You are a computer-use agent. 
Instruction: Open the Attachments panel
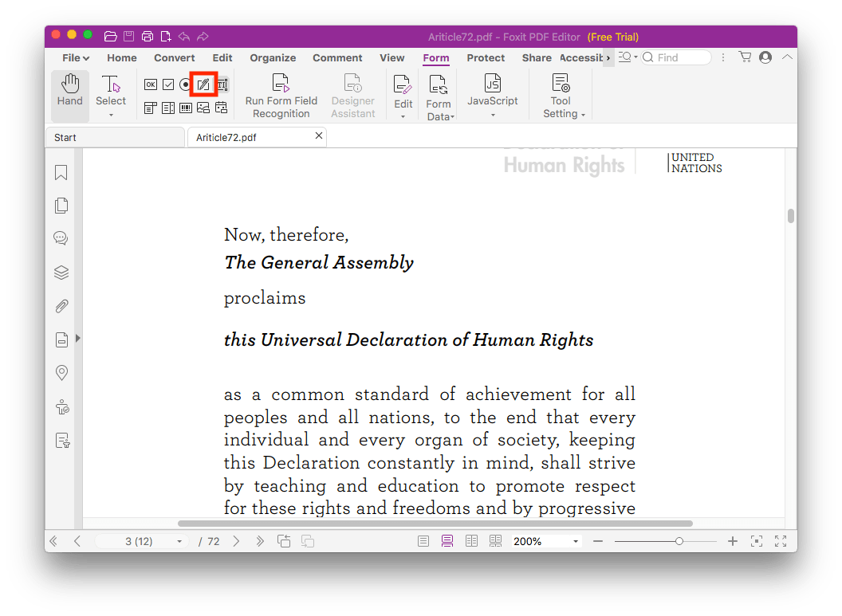click(61, 306)
